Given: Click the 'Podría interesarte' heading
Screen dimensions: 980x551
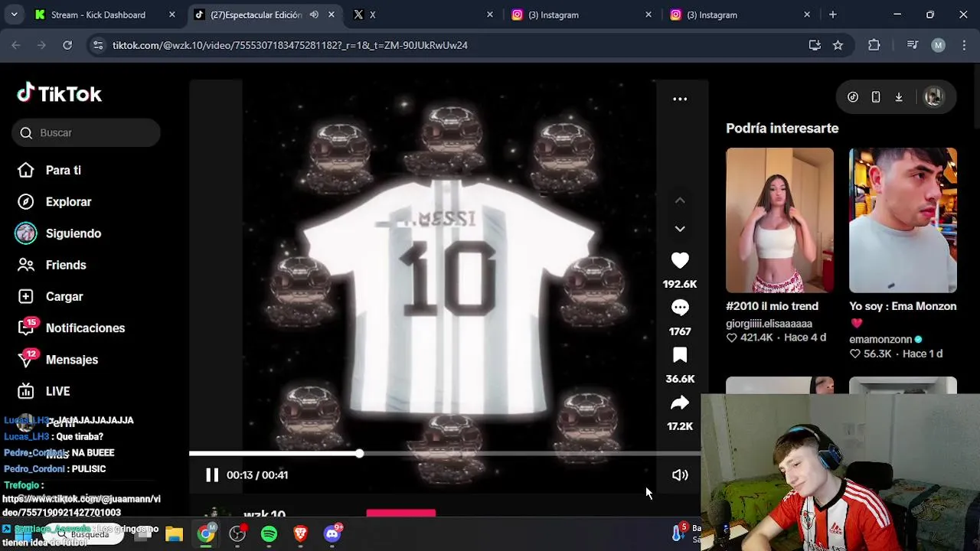Looking at the screenshot, I should (x=782, y=129).
